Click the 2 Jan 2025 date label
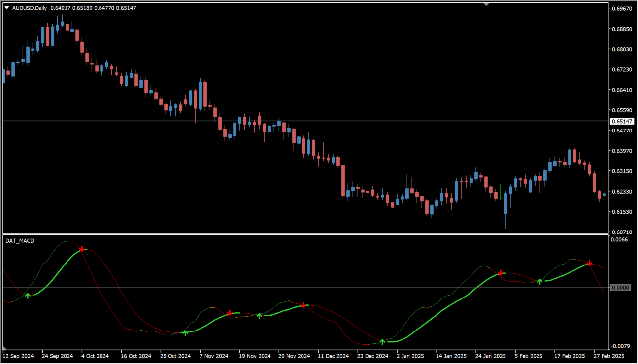 click(x=410, y=356)
